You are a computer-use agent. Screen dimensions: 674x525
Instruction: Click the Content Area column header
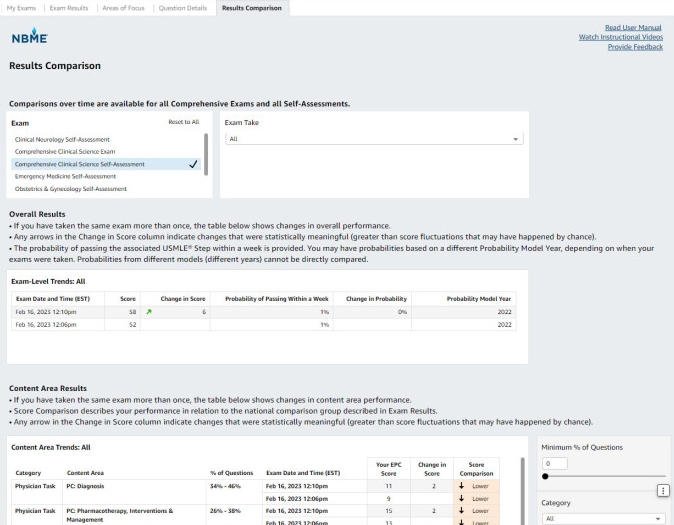(x=85, y=473)
